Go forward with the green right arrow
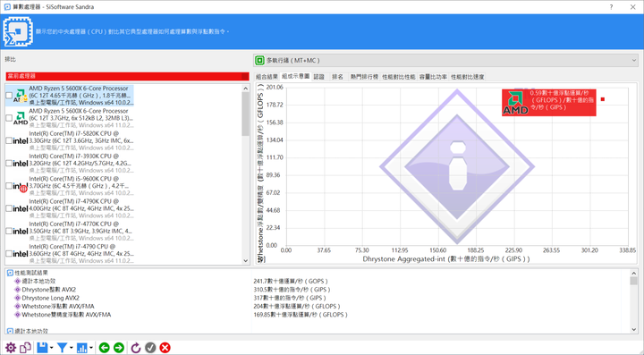The image size is (644, 355). 119,348
